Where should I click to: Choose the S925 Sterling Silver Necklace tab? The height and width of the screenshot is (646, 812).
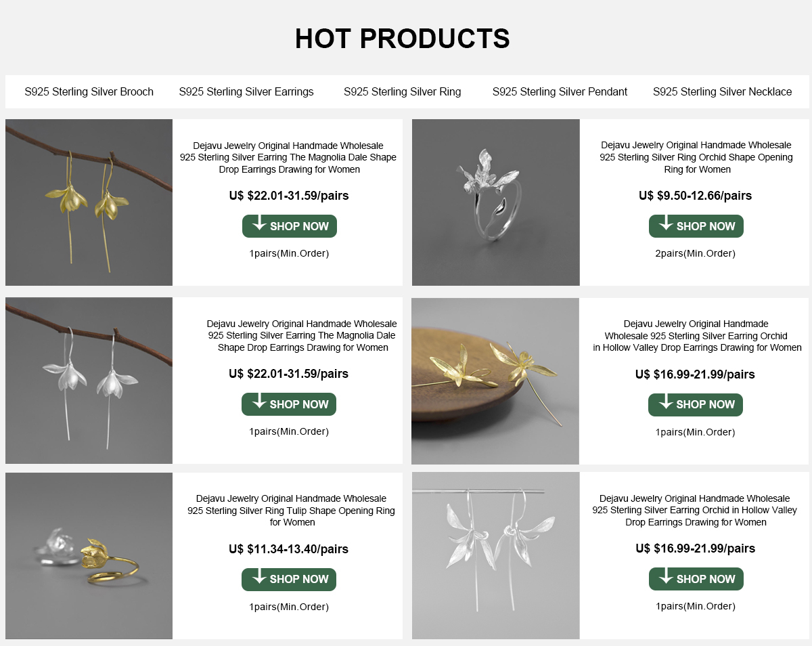[x=722, y=91]
